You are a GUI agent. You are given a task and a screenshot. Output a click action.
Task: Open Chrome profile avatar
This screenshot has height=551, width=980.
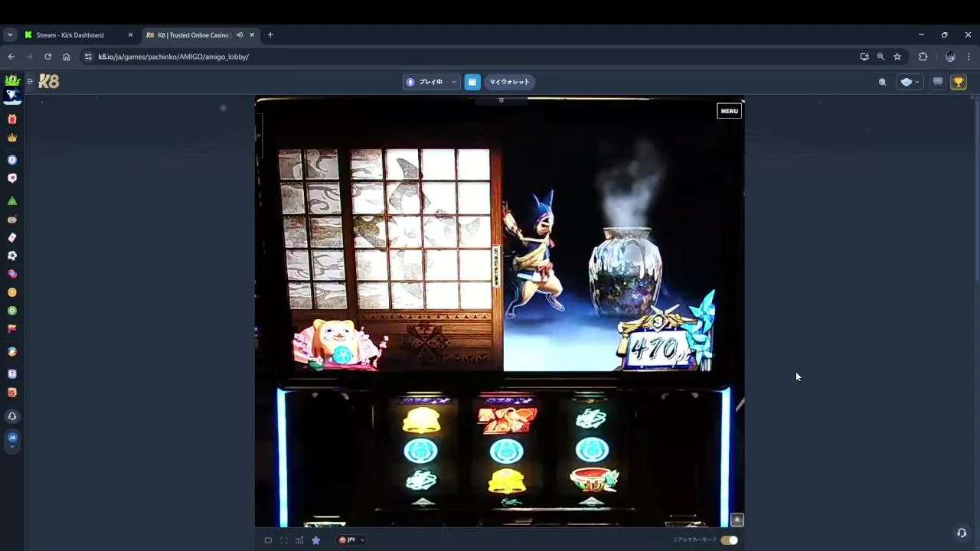pos(950,57)
